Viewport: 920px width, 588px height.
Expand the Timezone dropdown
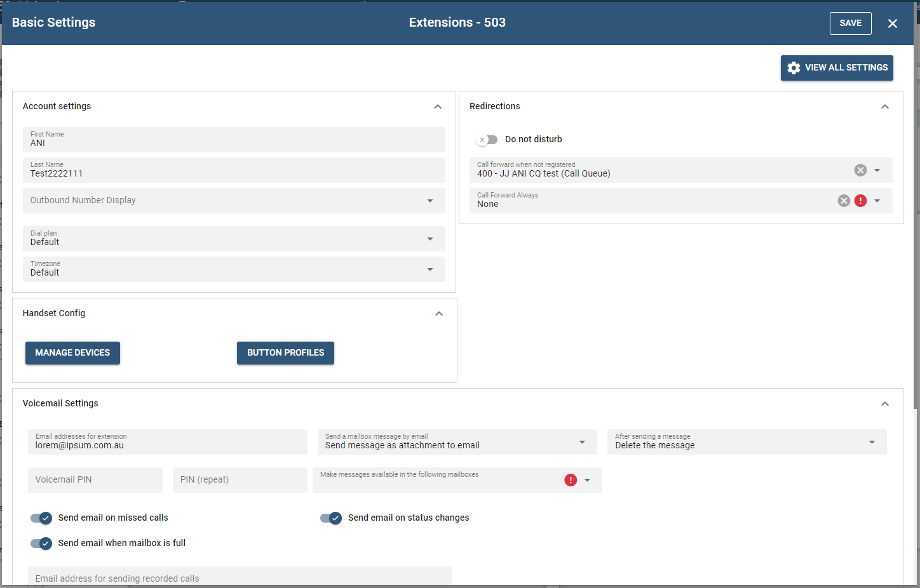pos(430,269)
